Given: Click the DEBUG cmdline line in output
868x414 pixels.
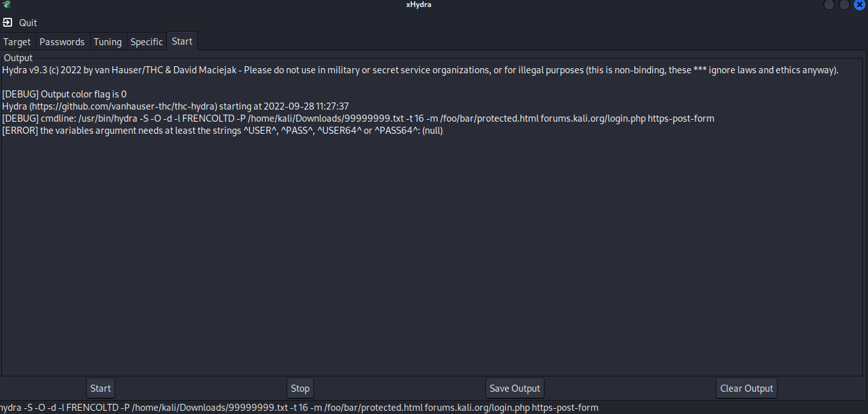Looking at the screenshot, I should [x=358, y=118].
